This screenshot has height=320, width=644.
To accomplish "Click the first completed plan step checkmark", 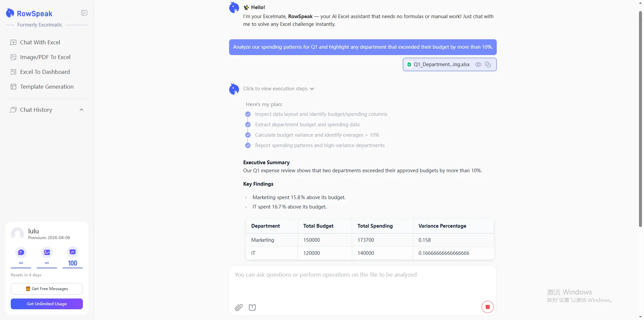I will point(248,114).
